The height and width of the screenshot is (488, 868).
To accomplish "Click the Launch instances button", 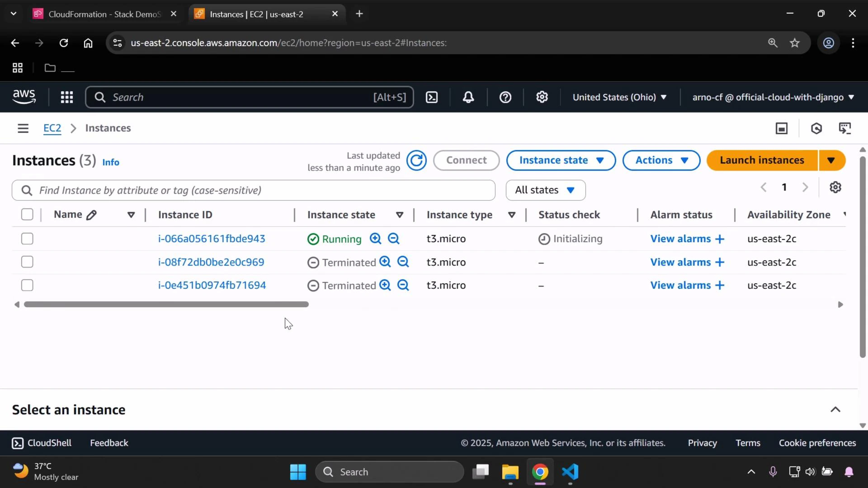I will click(x=762, y=160).
